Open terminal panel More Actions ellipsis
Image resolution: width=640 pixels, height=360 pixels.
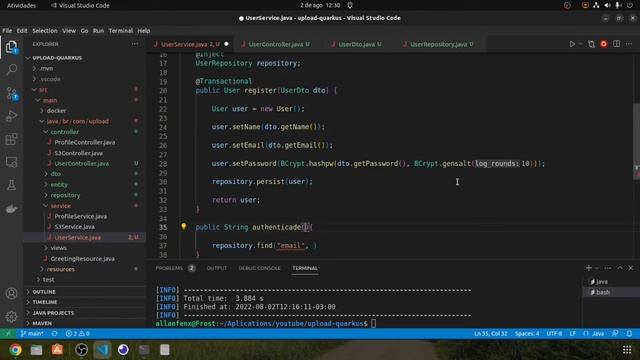pos(608,268)
